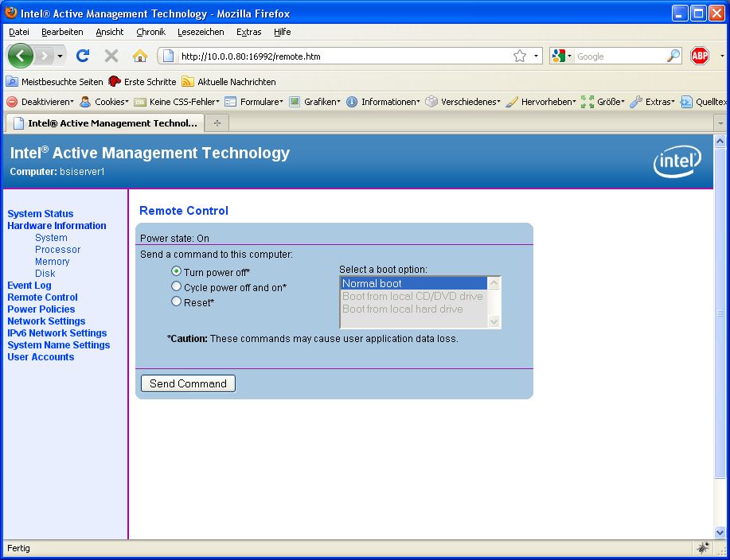
Task: Click the page vertical scrollbar track
Action: click(720, 398)
